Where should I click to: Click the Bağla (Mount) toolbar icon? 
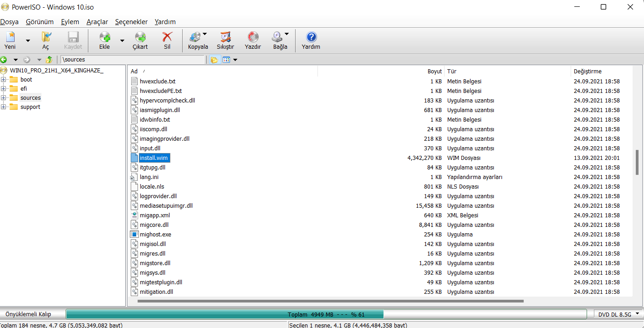(x=277, y=37)
